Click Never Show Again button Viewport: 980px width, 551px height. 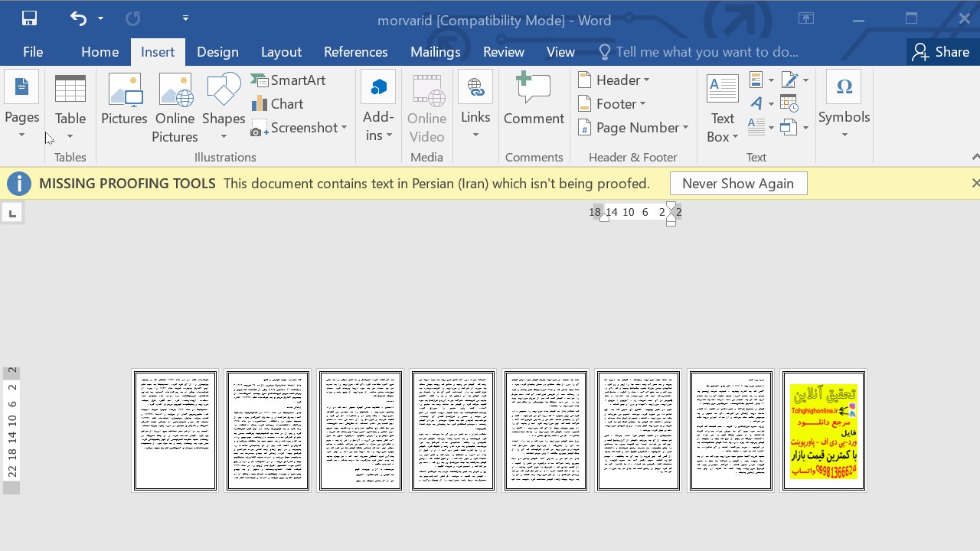pyautogui.click(x=738, y=184)
